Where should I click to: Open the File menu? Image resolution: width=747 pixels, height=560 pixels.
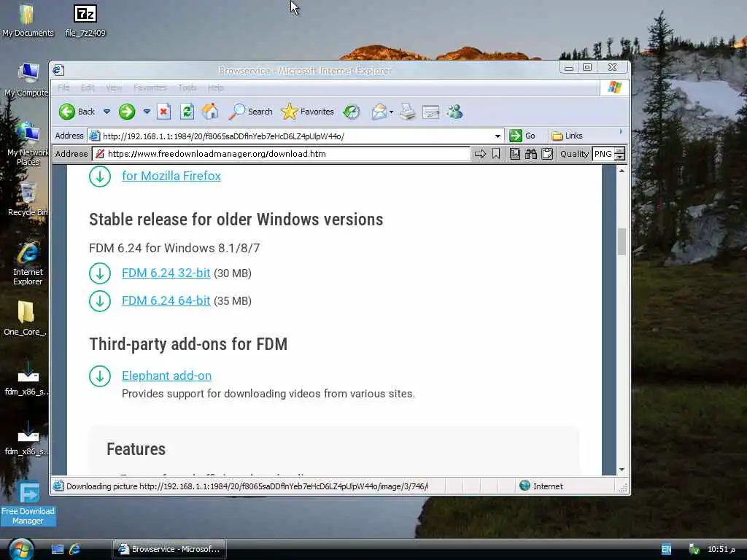pos(63,87)
